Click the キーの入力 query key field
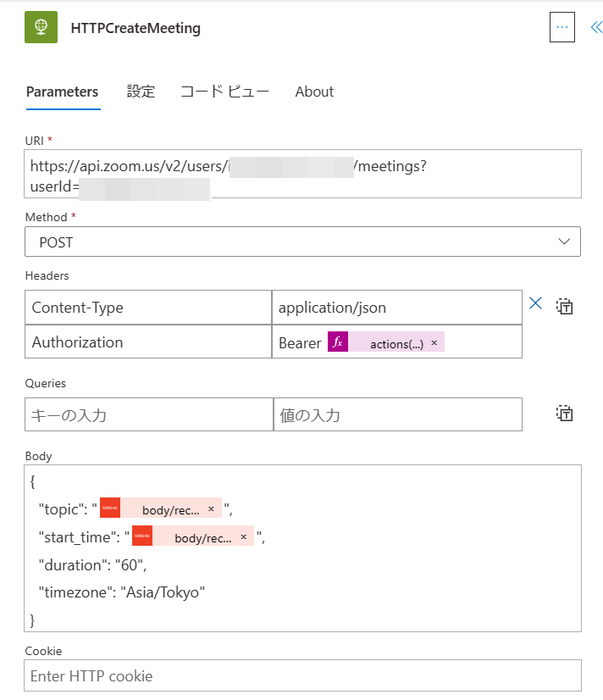Screen dimensions: 603x700 (148, 414)
